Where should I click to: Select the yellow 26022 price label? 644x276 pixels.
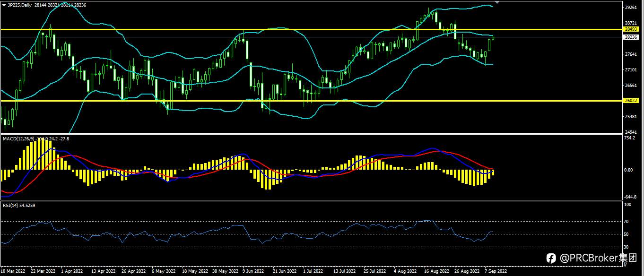pyautogui.click(x=631, y=101)
